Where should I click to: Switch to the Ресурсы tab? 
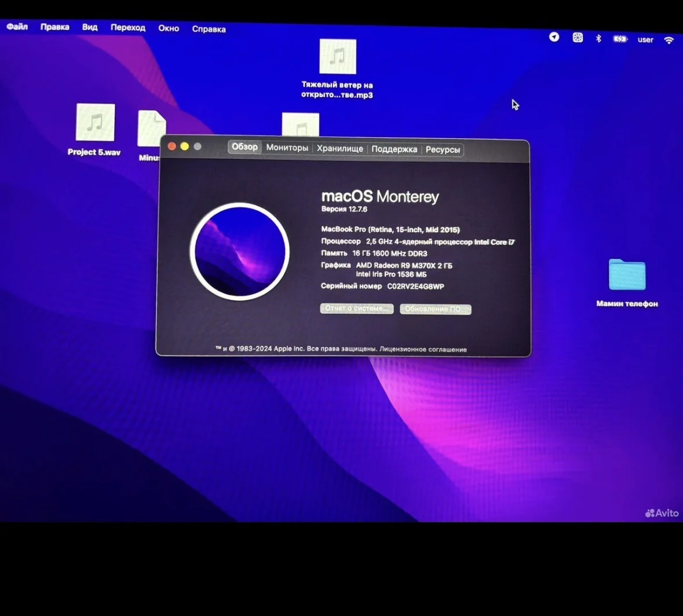point(443,150)
